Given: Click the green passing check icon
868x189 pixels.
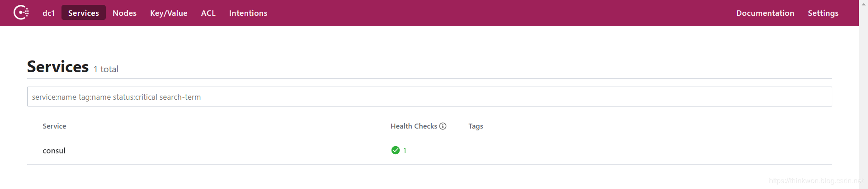Looking at the screenshot, I should pos(395,150).
